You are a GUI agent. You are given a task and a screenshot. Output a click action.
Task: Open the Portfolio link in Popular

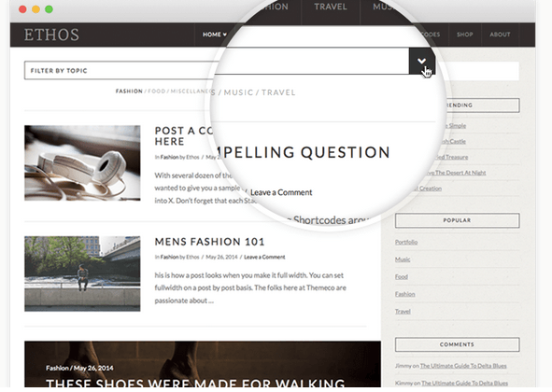tap(406, 242)
